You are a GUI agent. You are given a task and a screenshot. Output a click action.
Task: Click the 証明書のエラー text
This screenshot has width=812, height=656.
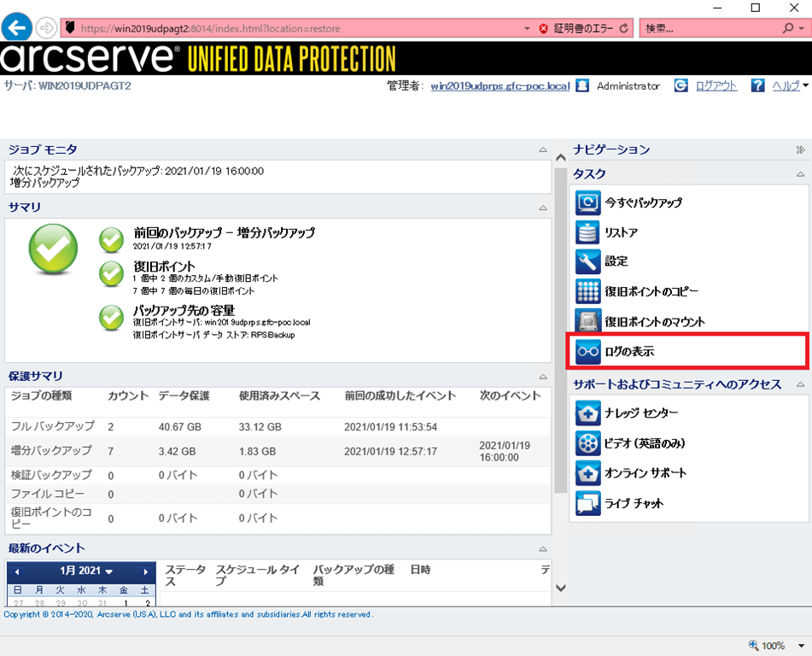[583, 28]
